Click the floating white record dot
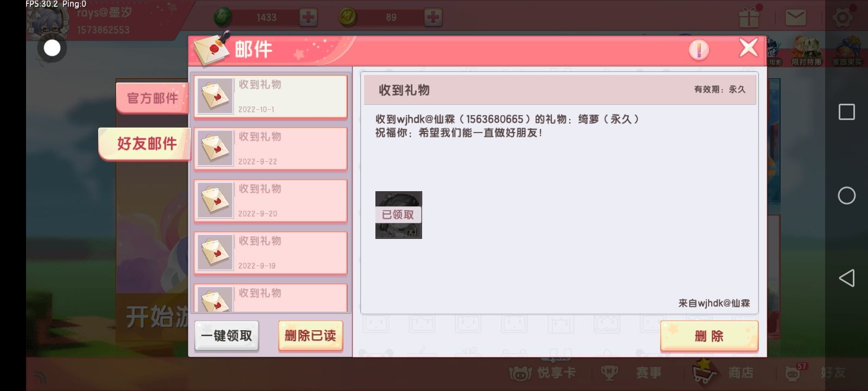Viewport: 868px width, 391px height. click(x=52, y=48)
